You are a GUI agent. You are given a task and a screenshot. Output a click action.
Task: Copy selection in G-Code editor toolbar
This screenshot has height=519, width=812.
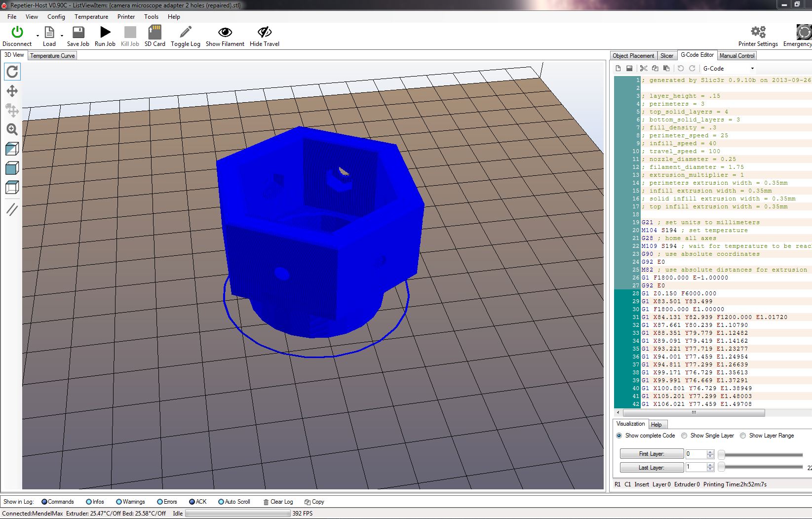click(655, 68)
